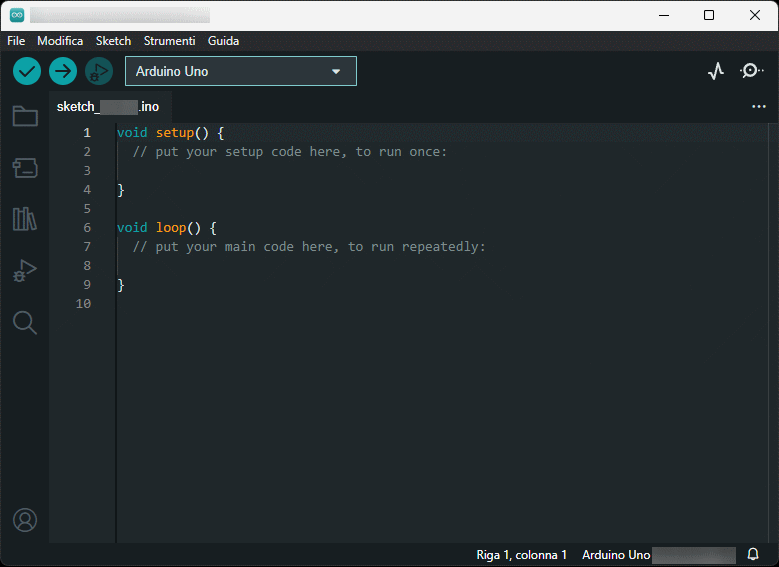Click line number 1 in the gutter
This screenshot has width=779, height=567.
click(x=87, y=133)
